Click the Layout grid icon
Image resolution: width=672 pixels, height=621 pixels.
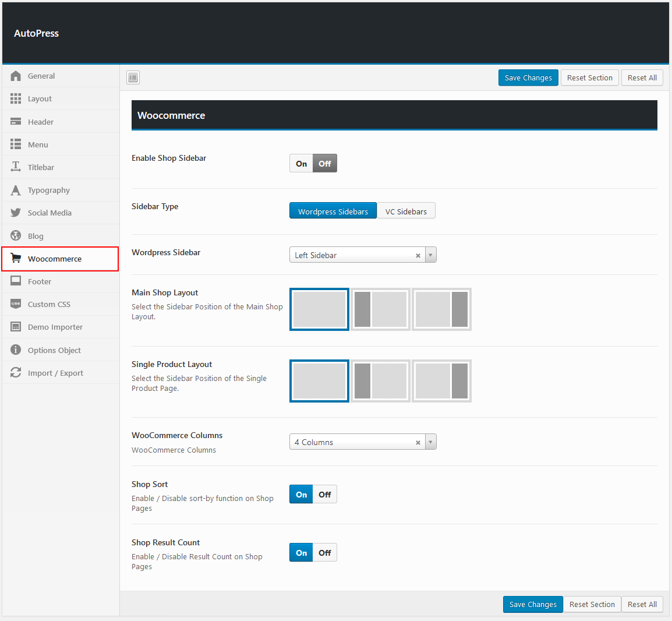point(16,98)
